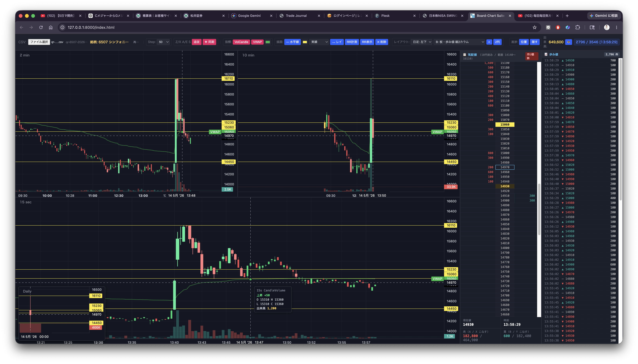Click the address bar URL field
The height and width of the screenshot is (364, 638).
[x=297, y=27]
